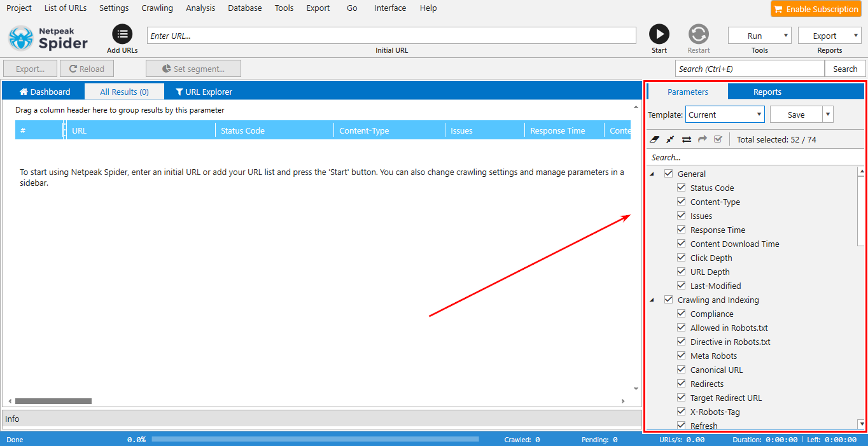868x446 pixels.
Task: Click the URL column header
Action: (141, 130)
